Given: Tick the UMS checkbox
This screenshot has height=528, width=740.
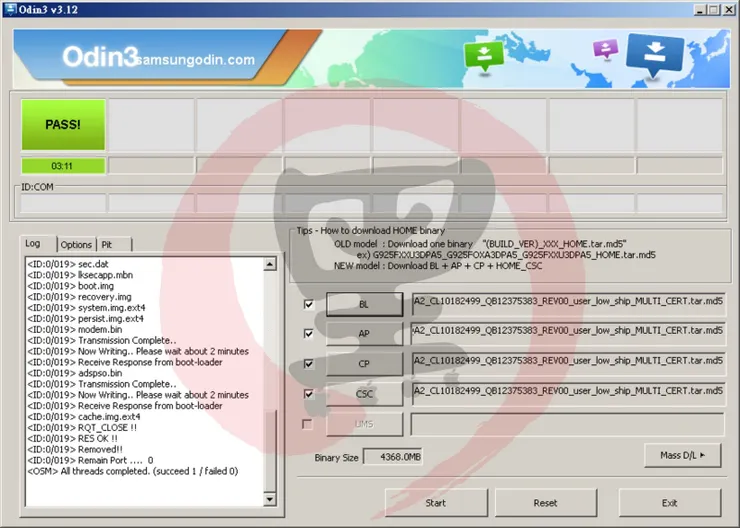Looking at the screenshot, I should coord(307,424).
